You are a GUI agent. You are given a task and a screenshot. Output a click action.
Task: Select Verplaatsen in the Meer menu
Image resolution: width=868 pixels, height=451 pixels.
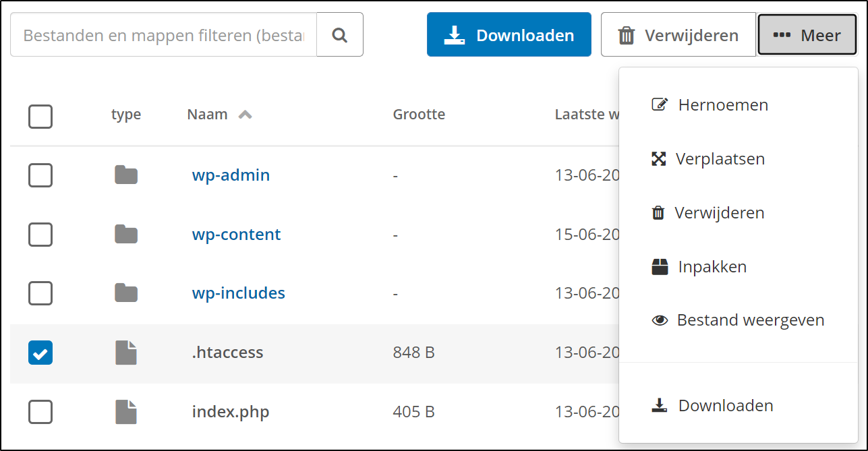(719, 158)
